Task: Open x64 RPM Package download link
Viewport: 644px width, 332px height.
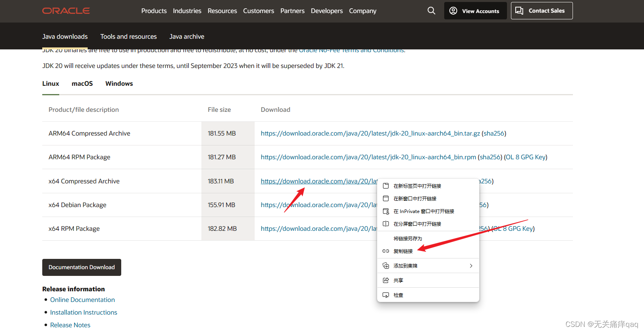Action: click(319, 228)
